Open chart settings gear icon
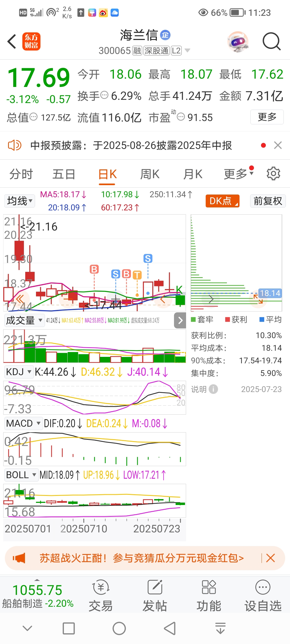Screen dimensions: 290x644 tap(273, 174)
